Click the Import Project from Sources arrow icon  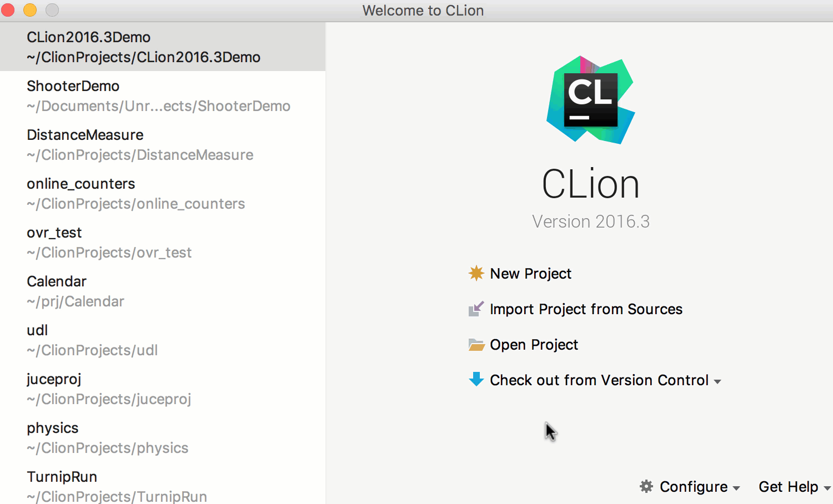(476, 309)
